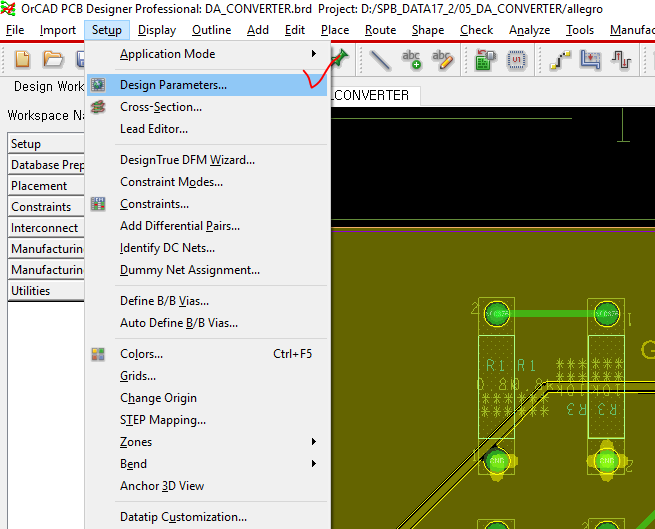The width and height of the screenshot is (655, 529).
Task: Open the File menu
Action: (x=15, y=30)
